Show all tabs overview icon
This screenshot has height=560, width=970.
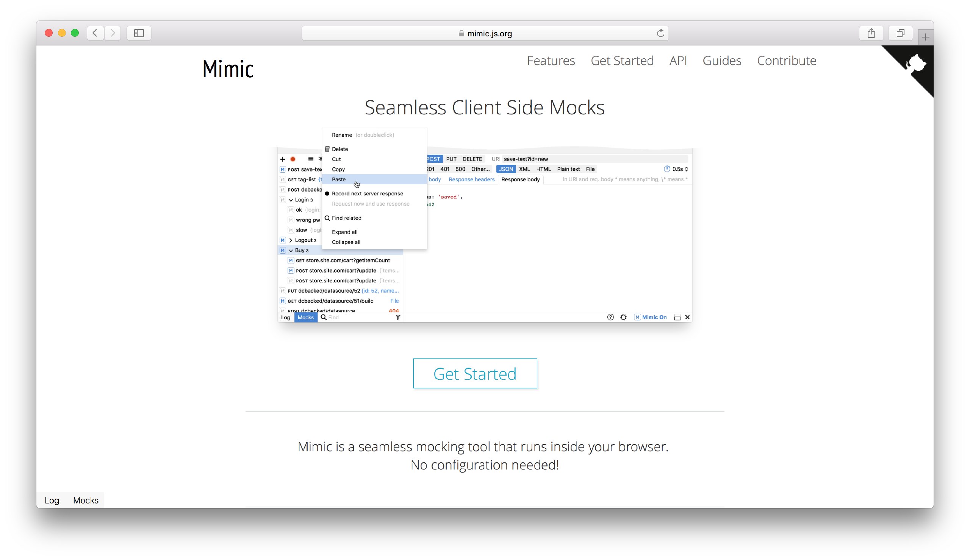coord(900,33)
